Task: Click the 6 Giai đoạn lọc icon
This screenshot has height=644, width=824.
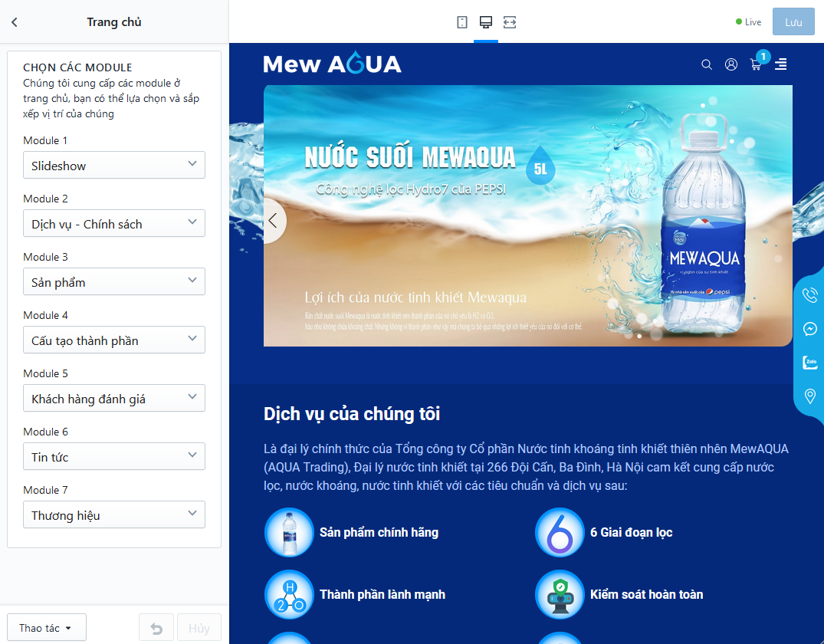Action: coord(560,533)
